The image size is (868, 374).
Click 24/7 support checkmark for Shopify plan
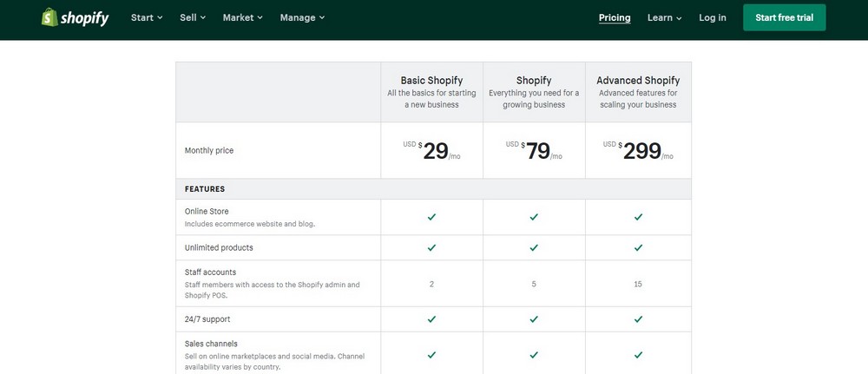click(534, 319)
